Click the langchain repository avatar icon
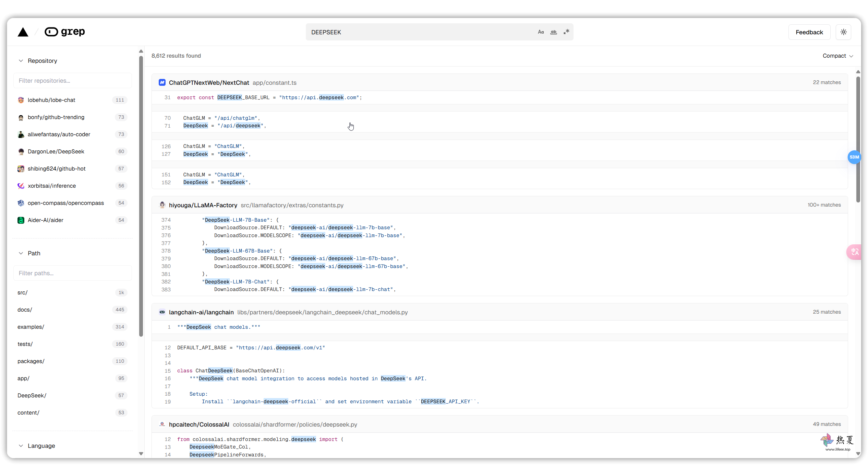The image size is (868, 465). [162, 312]
